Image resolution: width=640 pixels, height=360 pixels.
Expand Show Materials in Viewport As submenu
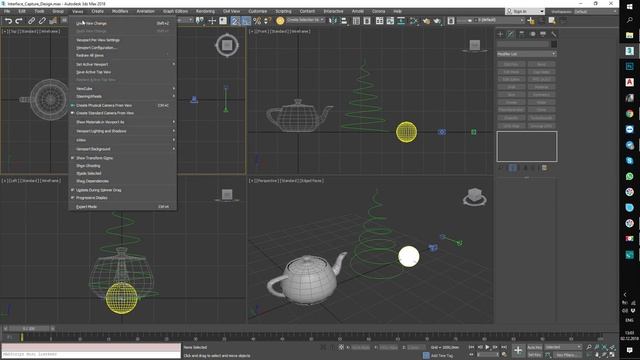[122, 122]
